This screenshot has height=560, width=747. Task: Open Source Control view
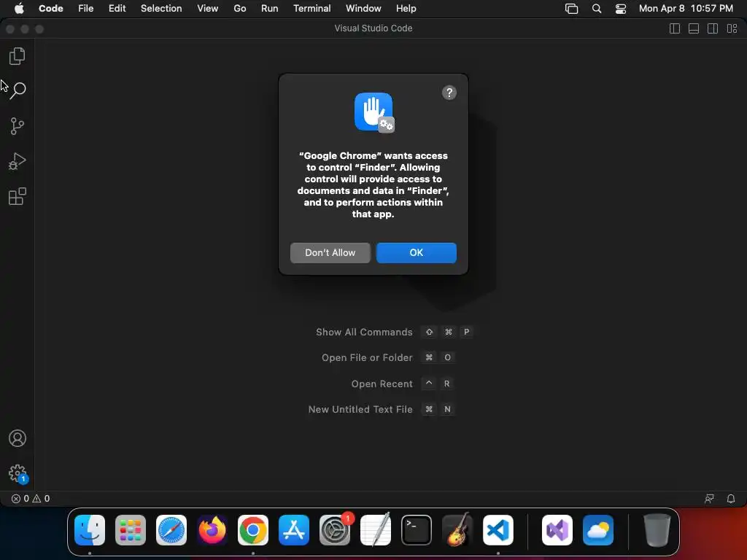pyautogui.click(x=18, y=126)
